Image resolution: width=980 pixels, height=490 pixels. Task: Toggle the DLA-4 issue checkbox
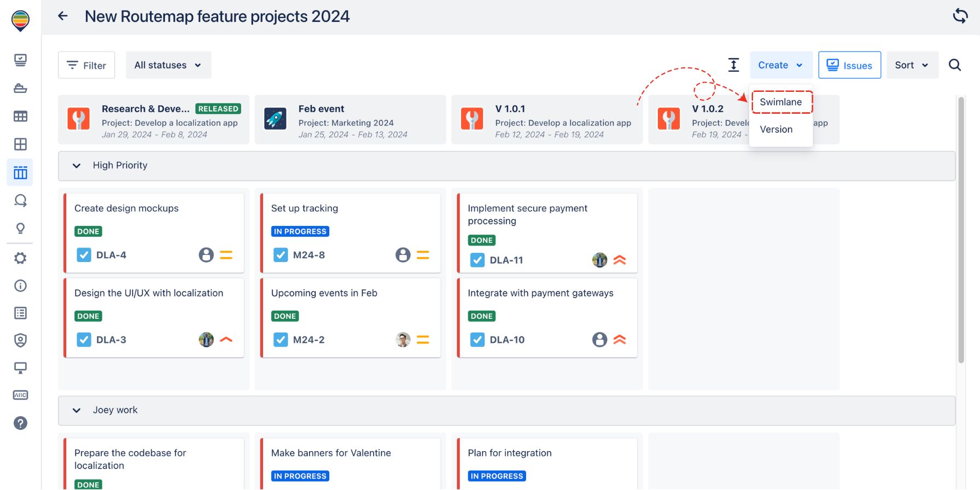[84, 255]
